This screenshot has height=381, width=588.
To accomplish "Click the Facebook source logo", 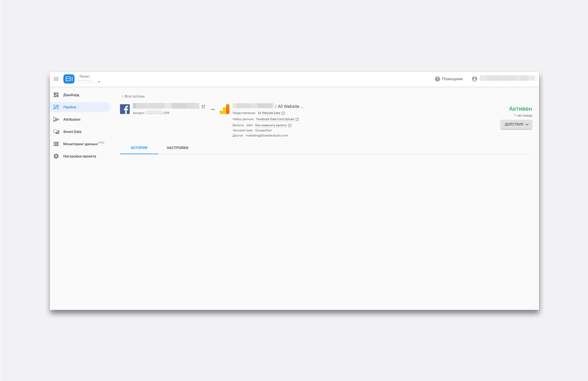I will point(125,109).
